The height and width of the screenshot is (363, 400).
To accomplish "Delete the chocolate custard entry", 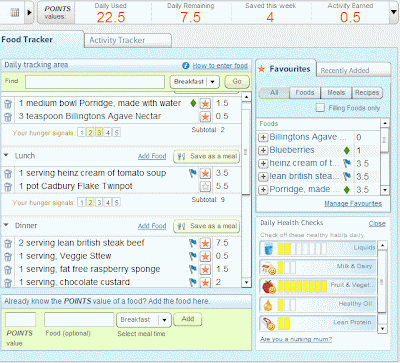I will (x=8, y=283).
